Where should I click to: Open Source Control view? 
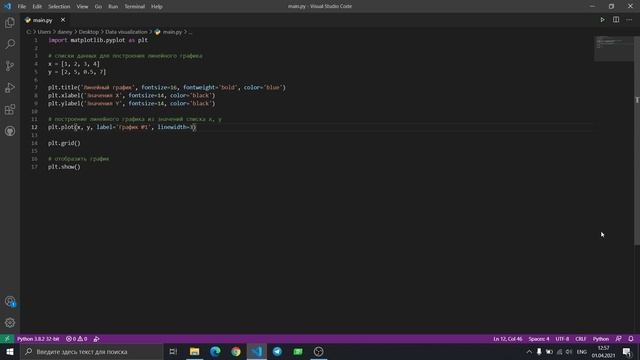tap(10, 66)
